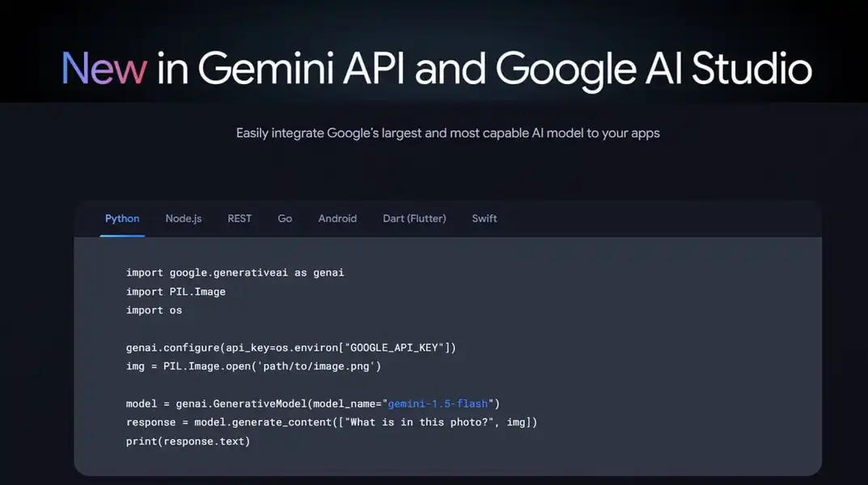View the Android code sample tab
868x485 pixels.
337,218
